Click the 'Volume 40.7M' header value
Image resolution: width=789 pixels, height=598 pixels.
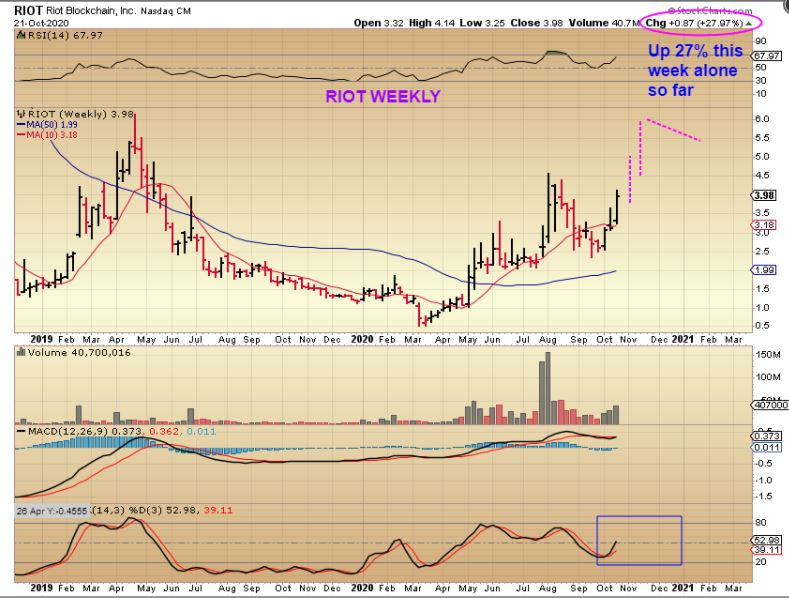[x=604, y=23]
